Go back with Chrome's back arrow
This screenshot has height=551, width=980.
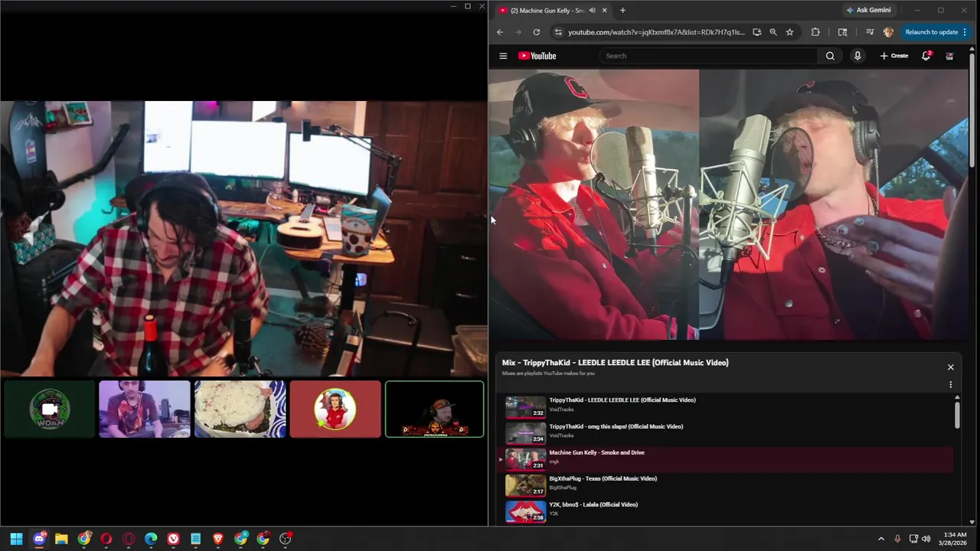tap(500, 32)
